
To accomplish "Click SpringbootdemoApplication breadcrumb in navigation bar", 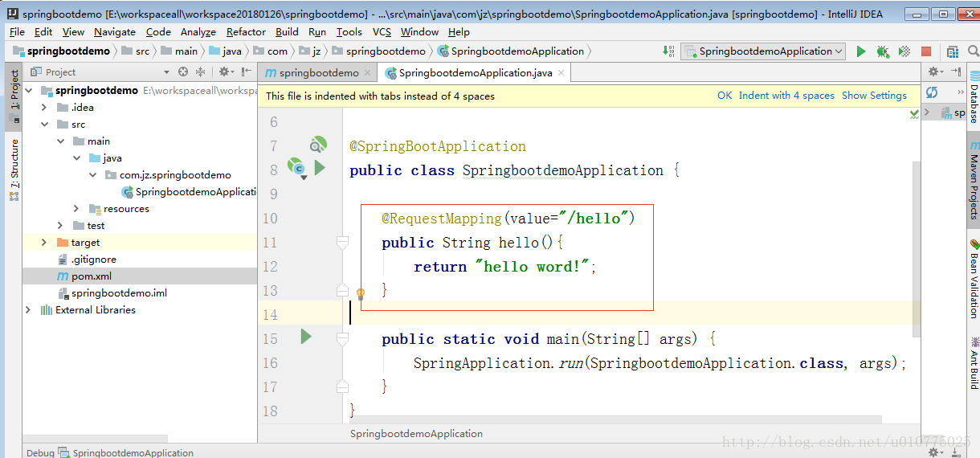I will [x=511, y=51].
